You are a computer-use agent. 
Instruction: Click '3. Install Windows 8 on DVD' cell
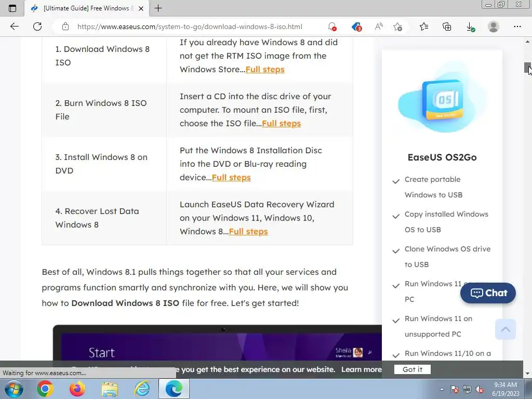point(104,164)
